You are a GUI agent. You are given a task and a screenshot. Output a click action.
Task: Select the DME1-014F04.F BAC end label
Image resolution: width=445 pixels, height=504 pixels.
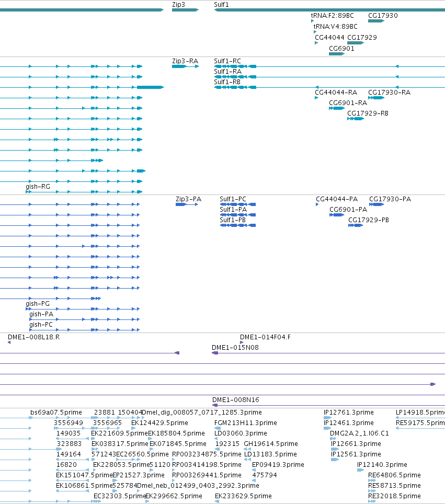click(265, 337)
